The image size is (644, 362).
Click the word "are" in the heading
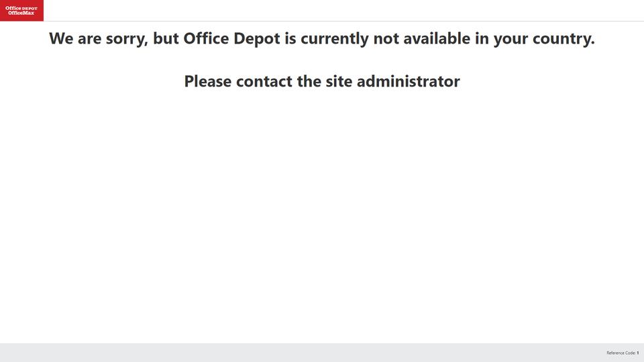(x=89, y=39)
